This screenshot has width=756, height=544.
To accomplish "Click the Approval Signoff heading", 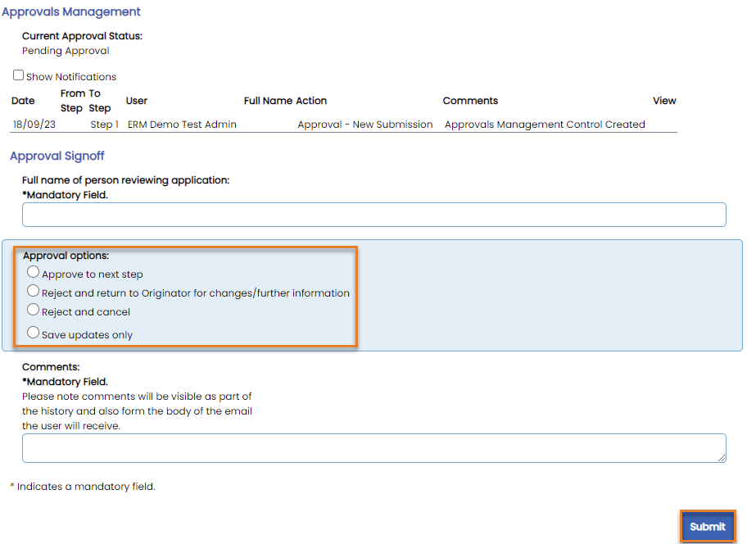I will (x=57, y=156).
